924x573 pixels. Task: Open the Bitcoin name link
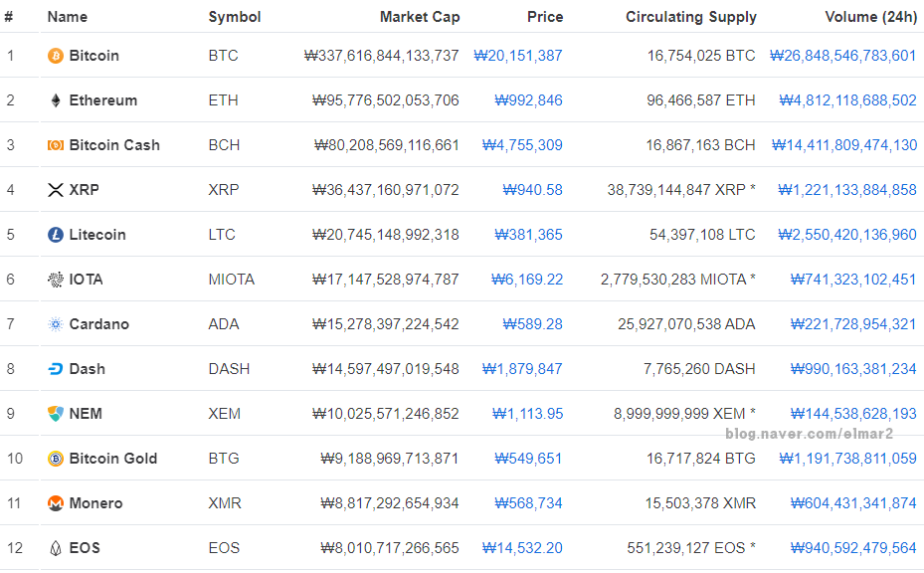(x=94, y=56)
